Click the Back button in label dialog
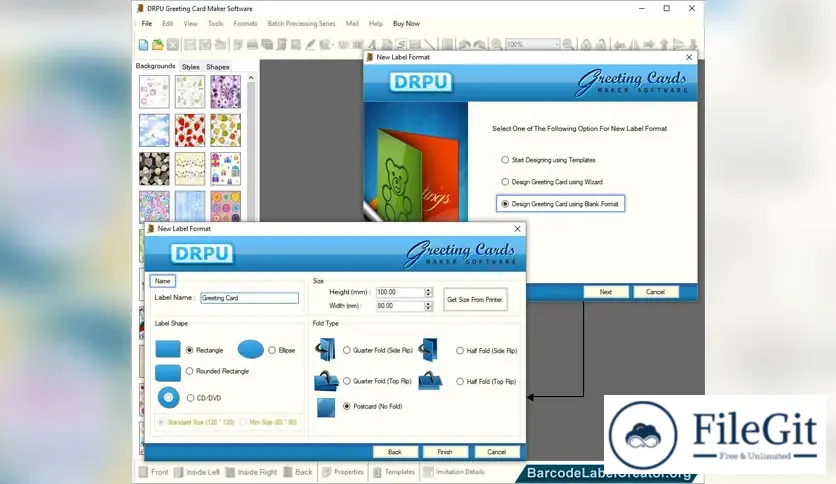This screenshot has width=836, height=484. pos(395,452)
